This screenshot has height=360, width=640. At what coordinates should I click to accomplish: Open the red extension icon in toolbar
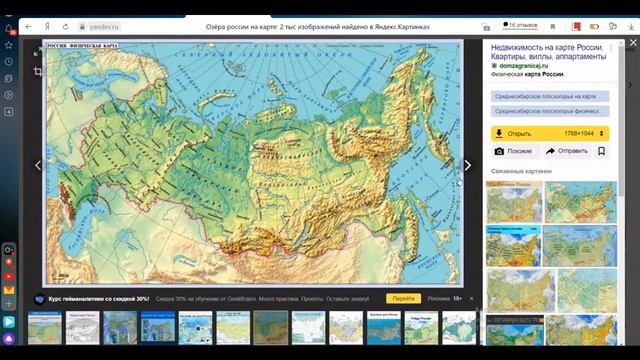(x=576, y=27)
